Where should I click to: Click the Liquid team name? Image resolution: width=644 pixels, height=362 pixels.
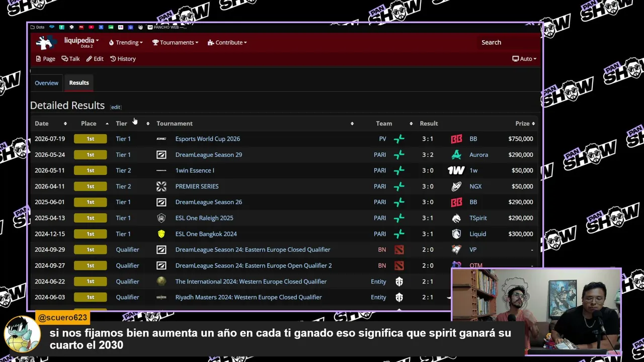coord(478,234)
